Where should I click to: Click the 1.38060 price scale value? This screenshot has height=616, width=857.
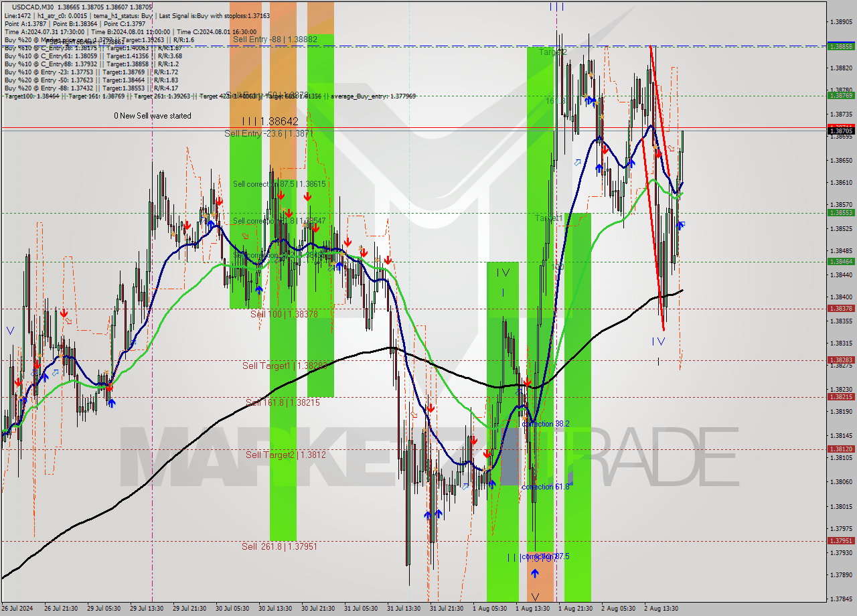coord(841,481)
